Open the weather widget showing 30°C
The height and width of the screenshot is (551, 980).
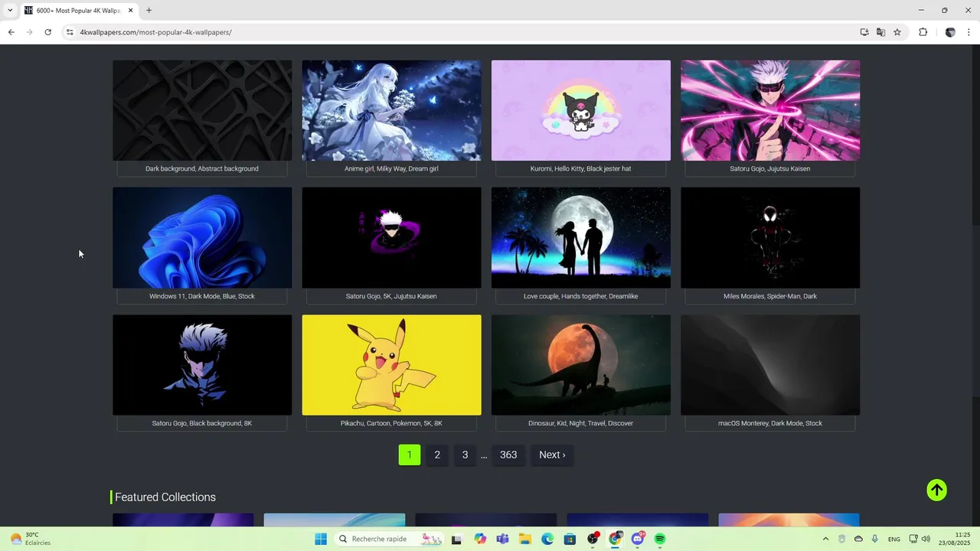click(31, 539)
